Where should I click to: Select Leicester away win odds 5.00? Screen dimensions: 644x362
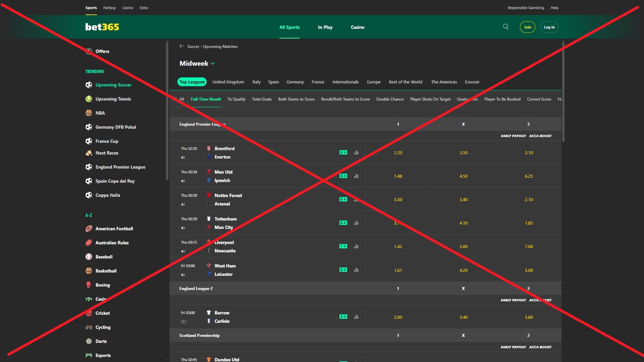pos(529,270)
